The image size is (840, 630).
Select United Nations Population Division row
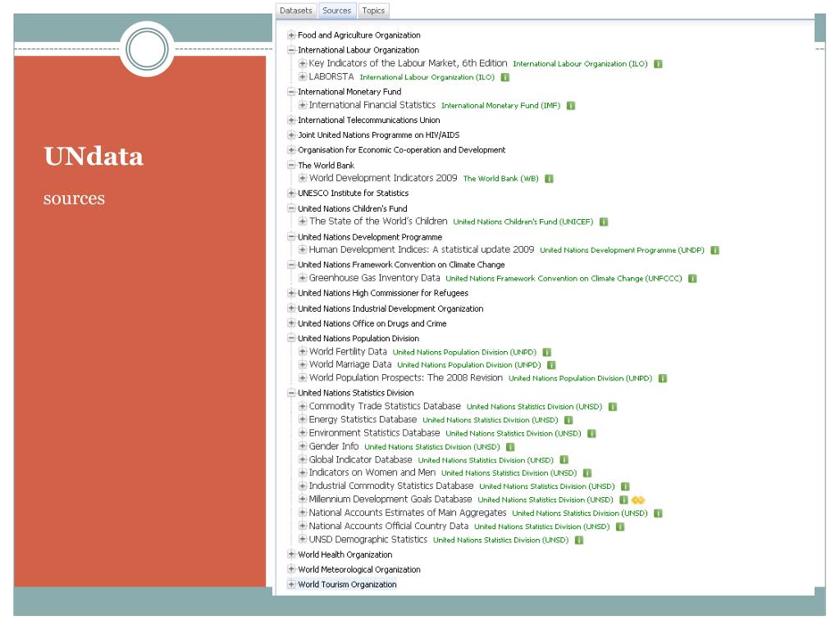(x=358, y=339)
